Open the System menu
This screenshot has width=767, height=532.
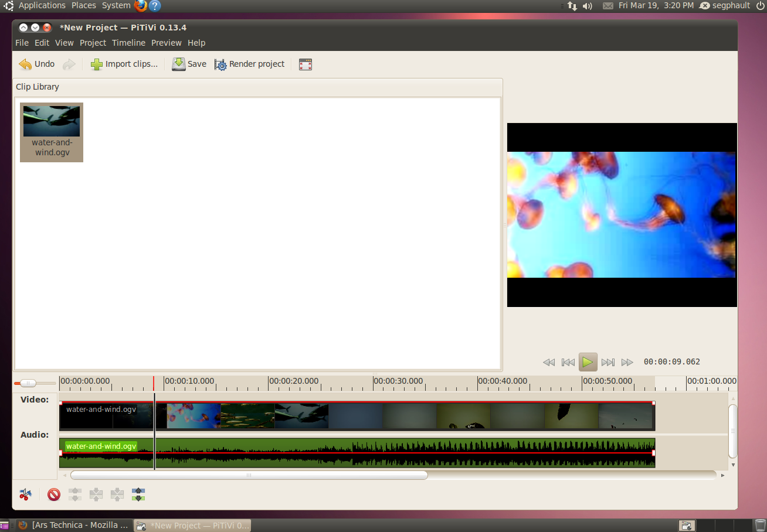(116, 5)
